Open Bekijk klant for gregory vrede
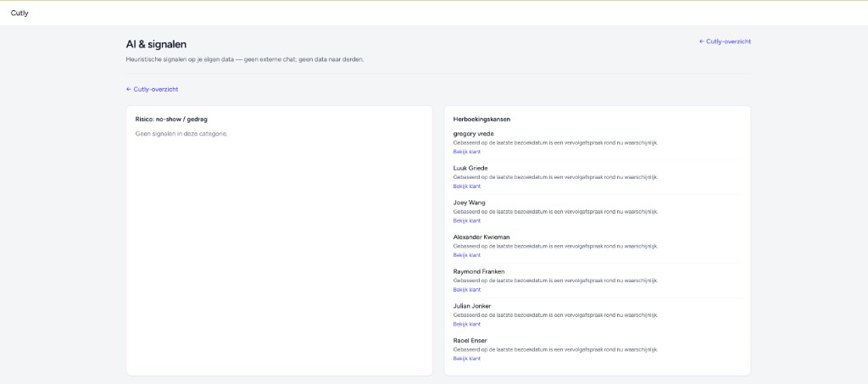This screenshot has height=384, width=868. click(467, 152)
